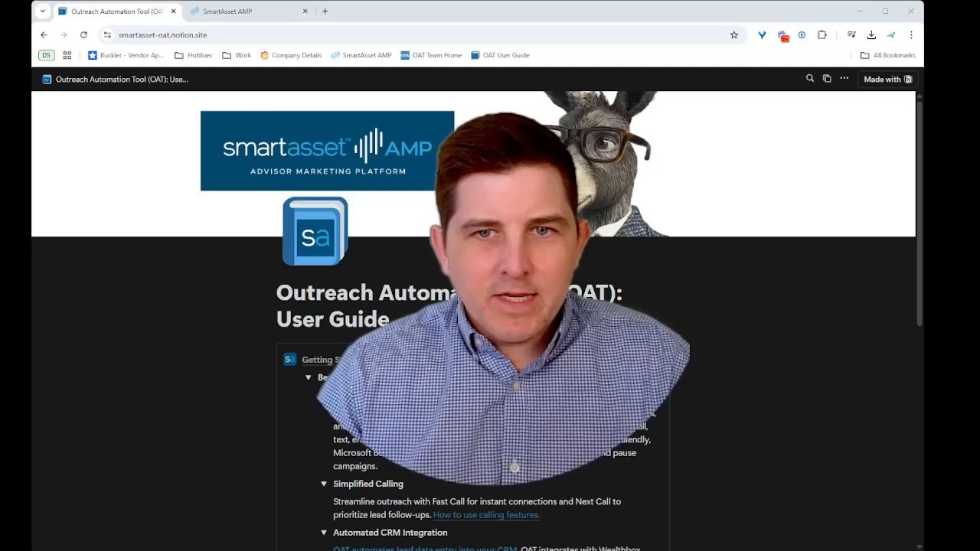Collapse the Simplified Calling toggle
Screen dimensions: 980x551
tap(324, 484)
